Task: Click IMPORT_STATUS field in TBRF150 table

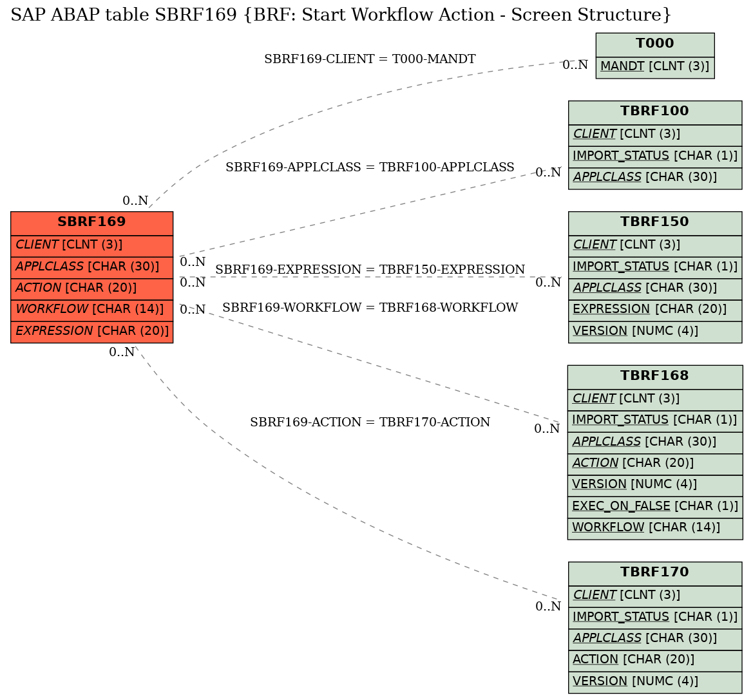Action: pos(655,267)
